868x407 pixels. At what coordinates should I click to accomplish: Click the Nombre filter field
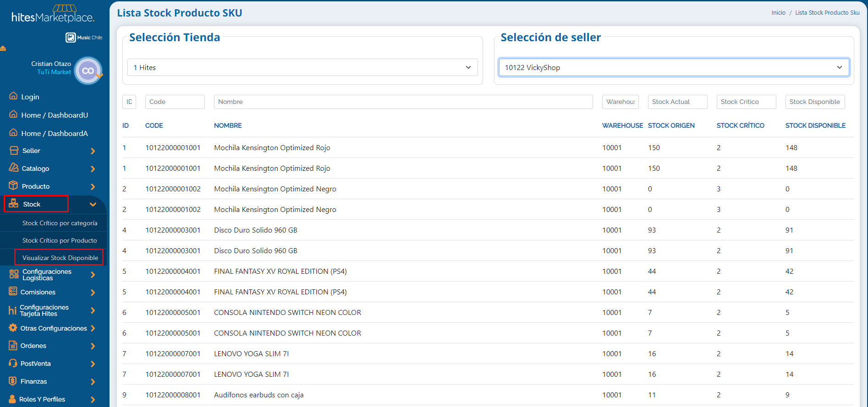coord(403,102)
